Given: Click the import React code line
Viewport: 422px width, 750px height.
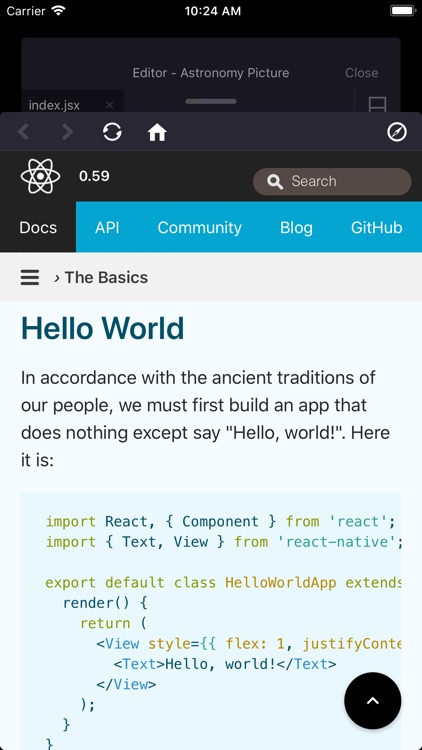Looking at the screenshot, I should coord(221,521).
